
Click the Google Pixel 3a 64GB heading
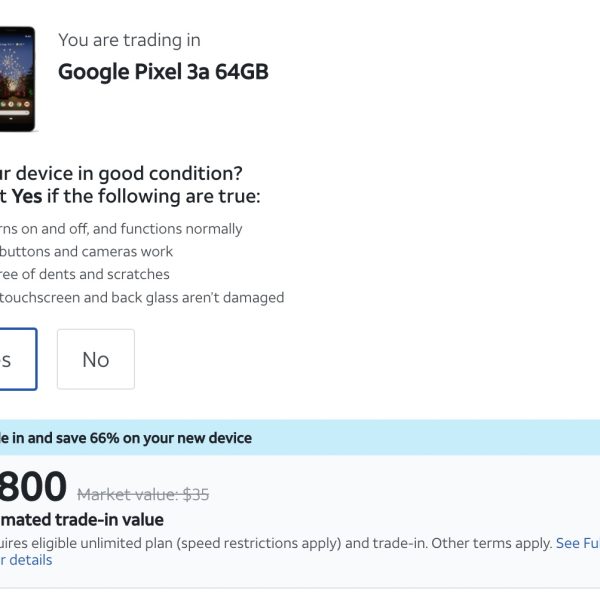(163, 72)
